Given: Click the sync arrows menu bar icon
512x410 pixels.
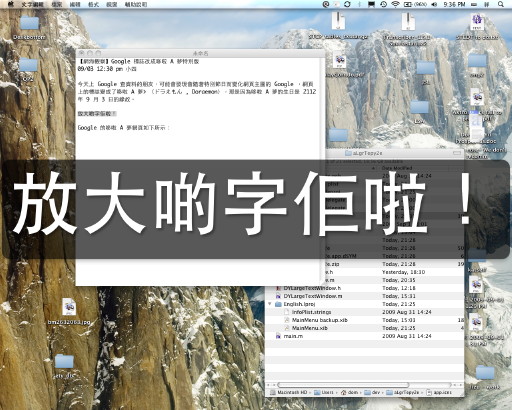Looking at the screenshot, I should 347,4.
